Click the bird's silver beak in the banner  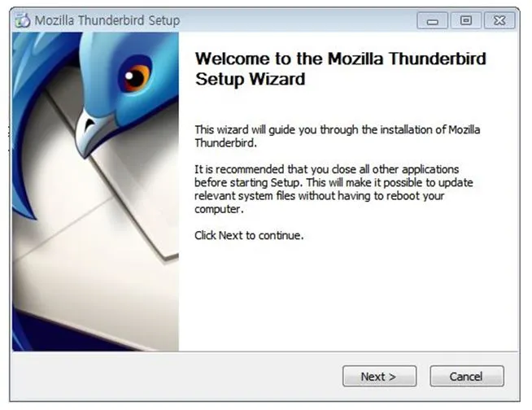pos(90,134)
